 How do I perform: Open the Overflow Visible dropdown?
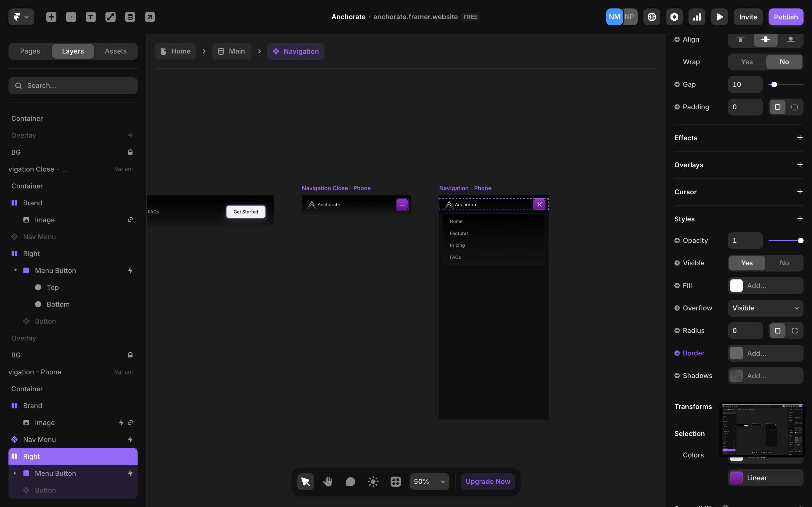coord(765,308)
